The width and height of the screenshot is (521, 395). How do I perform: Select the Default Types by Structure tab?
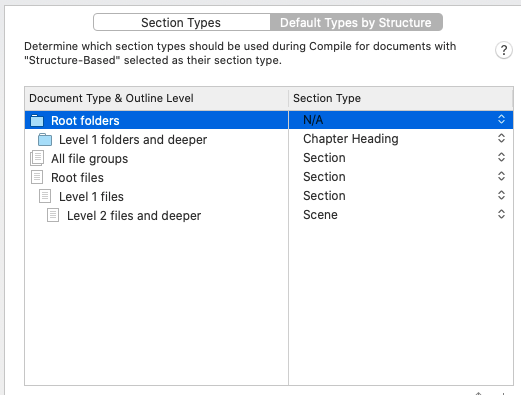[356, 22]
